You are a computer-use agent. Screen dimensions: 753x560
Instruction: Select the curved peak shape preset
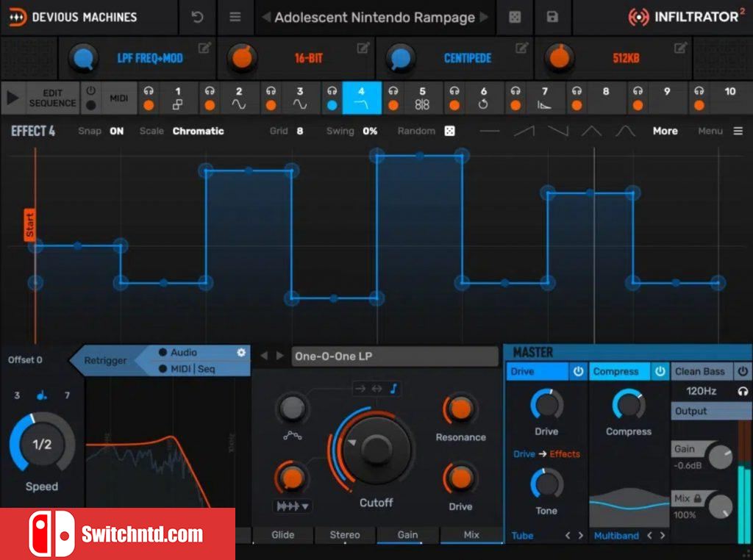click(x=625, y=131)
